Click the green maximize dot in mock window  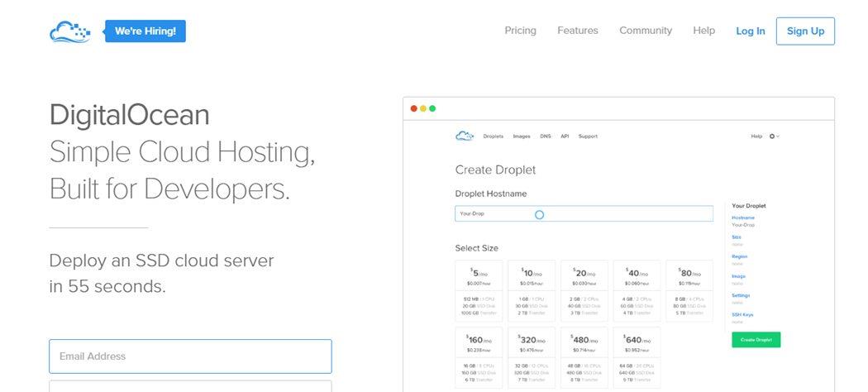432,108
